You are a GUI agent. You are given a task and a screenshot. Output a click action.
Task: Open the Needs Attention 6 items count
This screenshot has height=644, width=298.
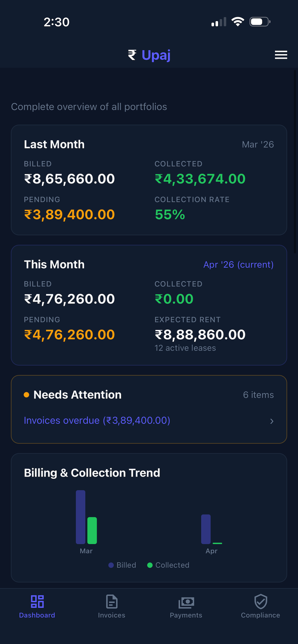[x=258, y=395]
